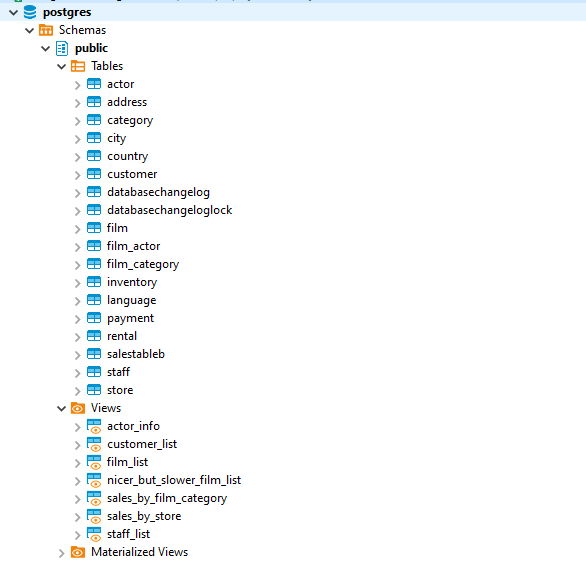
Task: Select the city table name
Action: point(117,139)
